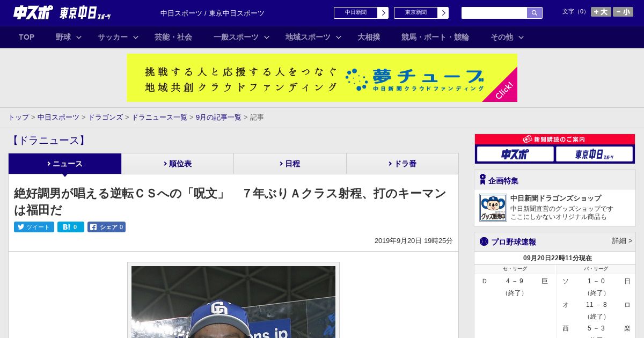
Task: Click the arrow next to 東京新聞
Action: (x=443, y=13)
